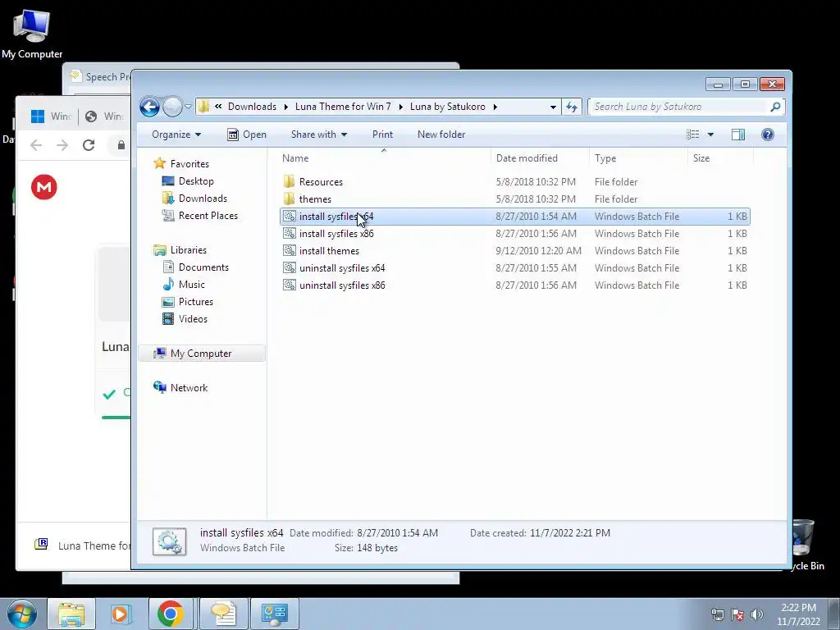The image size is (840, 630).
Task: Select Libraries in navigation pane
Action: click(188, 250)
